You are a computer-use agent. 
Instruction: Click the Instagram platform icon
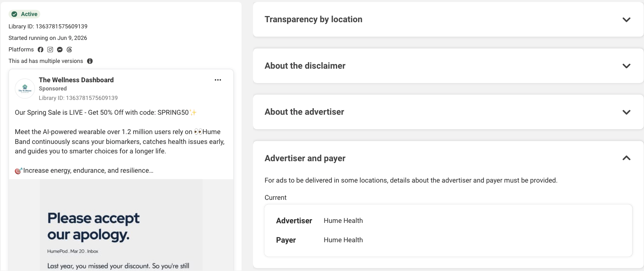point(50,49)
